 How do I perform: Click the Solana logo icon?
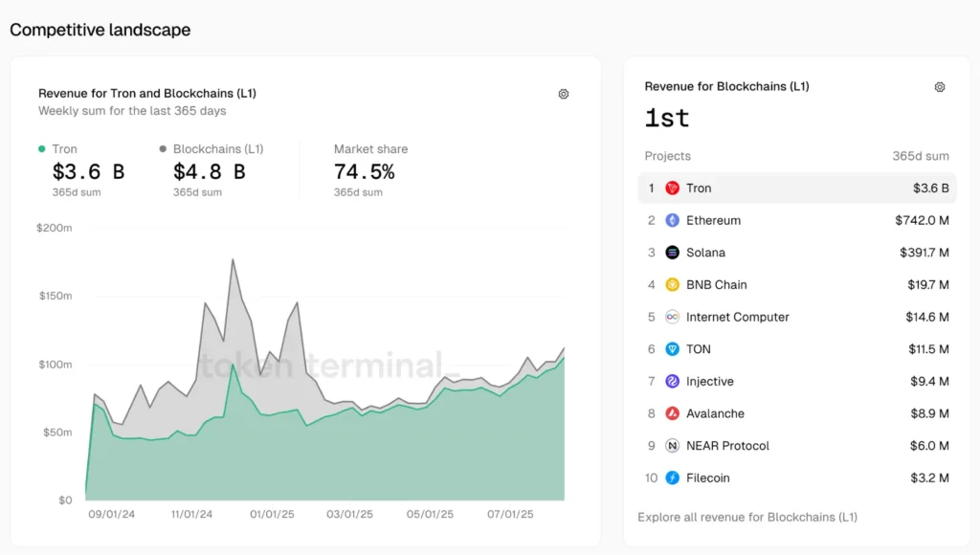[672, 253]
